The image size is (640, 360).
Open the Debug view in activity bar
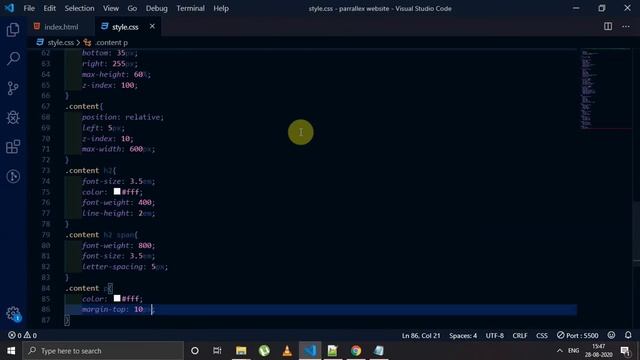[x=13, y=118]
